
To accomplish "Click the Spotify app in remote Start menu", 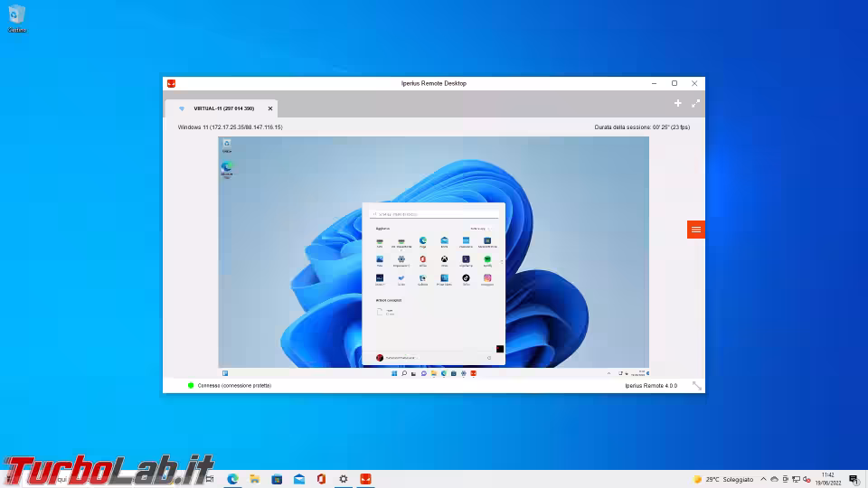I will tap(487, 259).
